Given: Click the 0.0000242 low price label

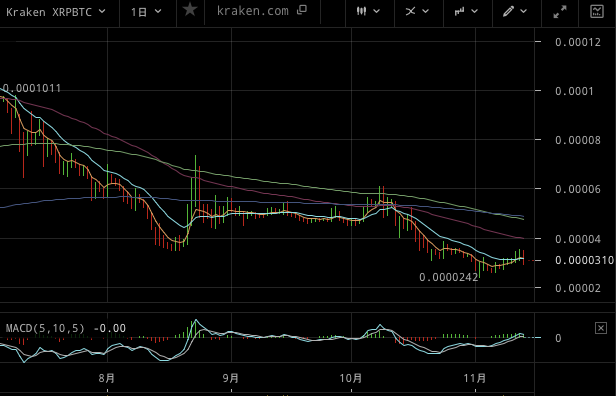Looking at the screenshot, I should tap(449, 277).
